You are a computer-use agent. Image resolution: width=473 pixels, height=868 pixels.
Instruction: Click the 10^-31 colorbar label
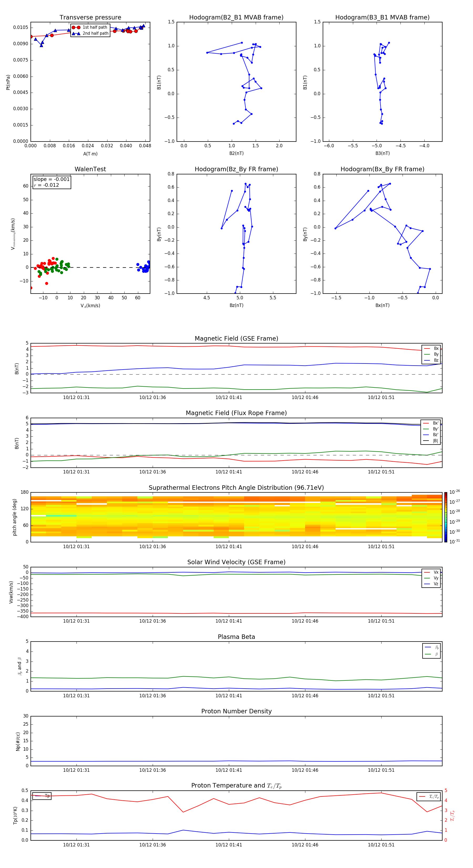[455, 542]
